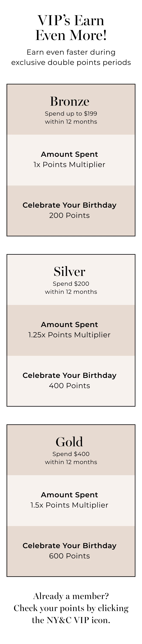Click Gold tier's "Amount Spent" label

click(x=69, y=495)
